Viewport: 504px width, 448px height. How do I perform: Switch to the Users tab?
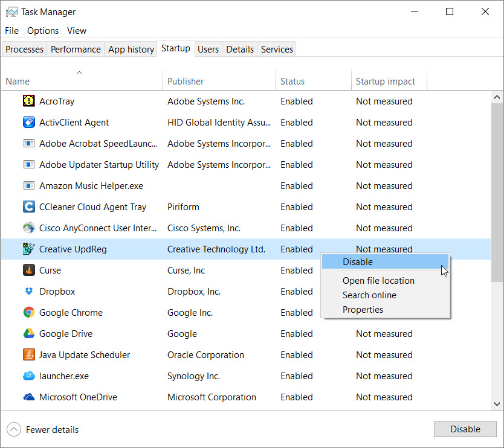[x=208, y=49]
